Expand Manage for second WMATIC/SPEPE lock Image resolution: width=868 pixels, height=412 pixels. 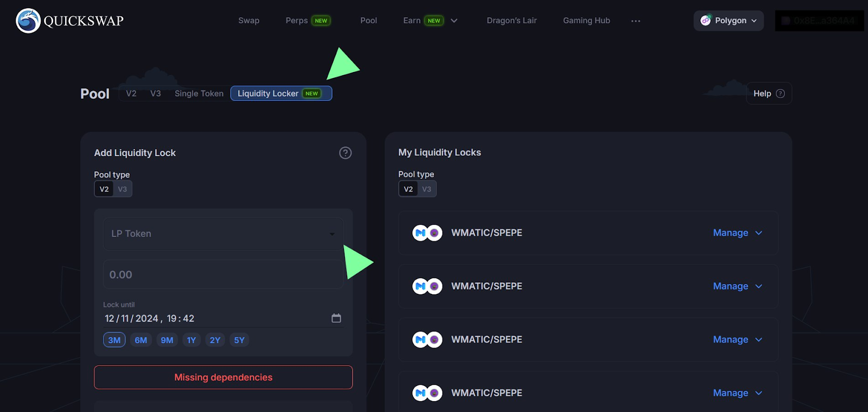tap(738, 286)
